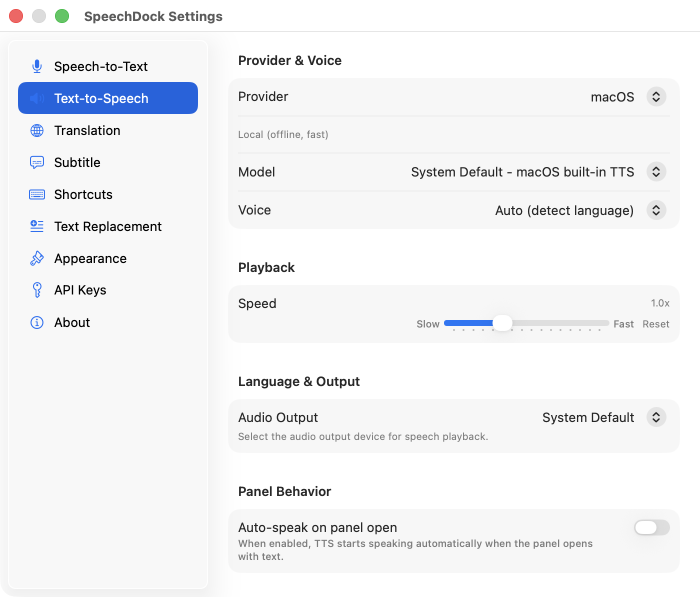Open the Model selection dropdown
This screenshot has height=597, width=700.
coord(656,171)
